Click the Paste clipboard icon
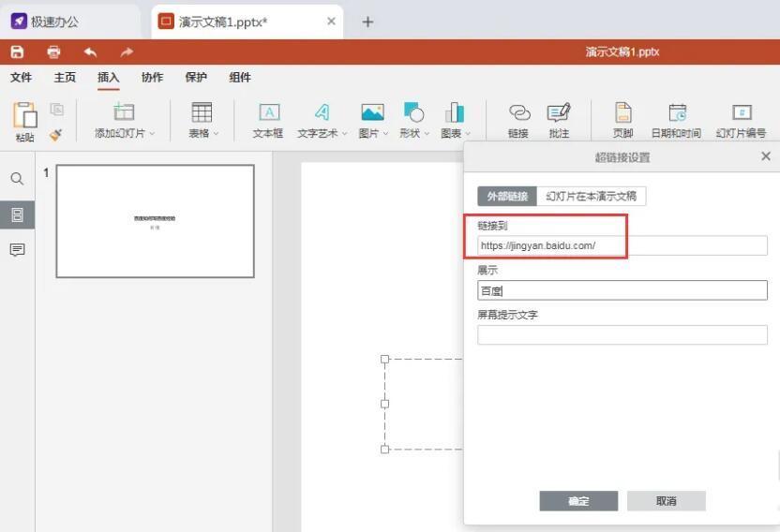This screenshot has height=532, width=780. [25, 116]
